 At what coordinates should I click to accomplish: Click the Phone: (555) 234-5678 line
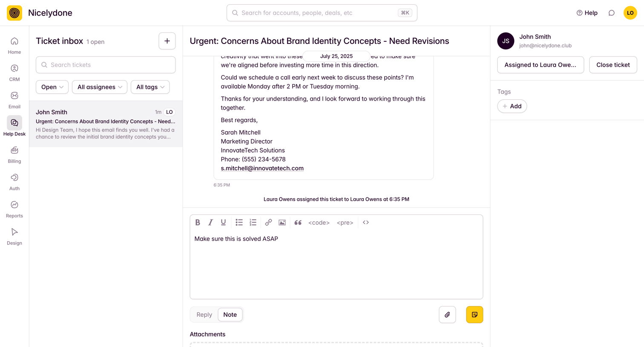tap(253, 159)
